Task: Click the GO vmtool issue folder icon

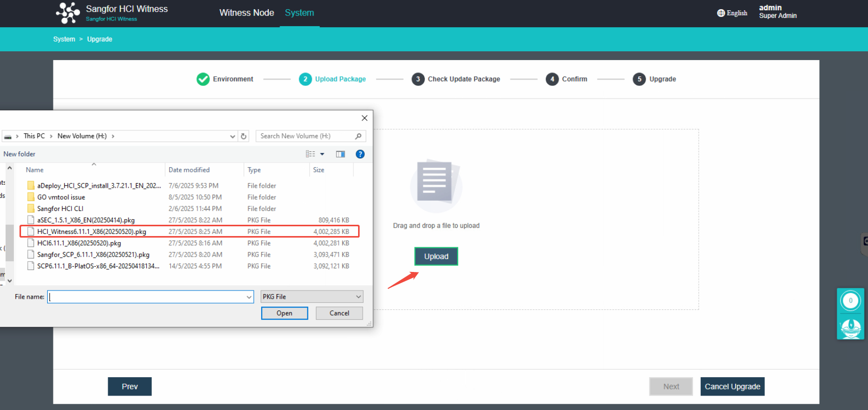Action: [x=31, y=197]
